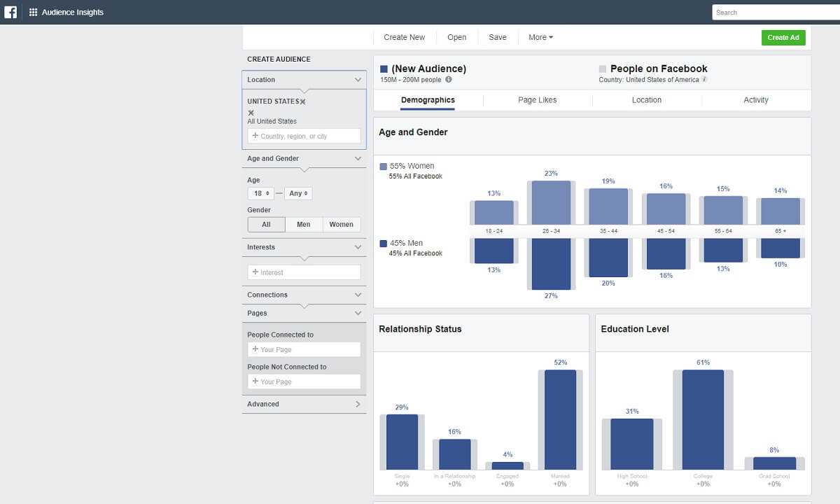Image resolution: width=840 pixels, height=504 pixels.
Task: Focus the top Search field
Action: coord(776,12)
